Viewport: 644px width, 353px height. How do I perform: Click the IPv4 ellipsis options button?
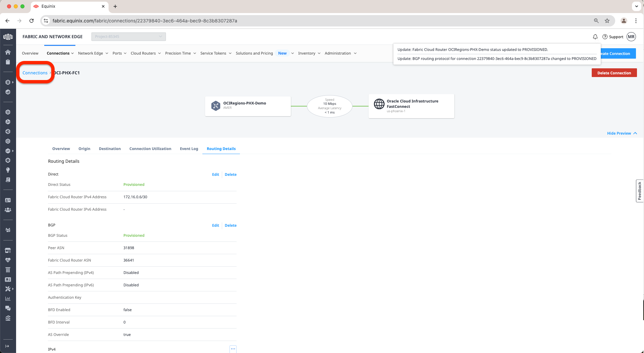click(233, 349)
